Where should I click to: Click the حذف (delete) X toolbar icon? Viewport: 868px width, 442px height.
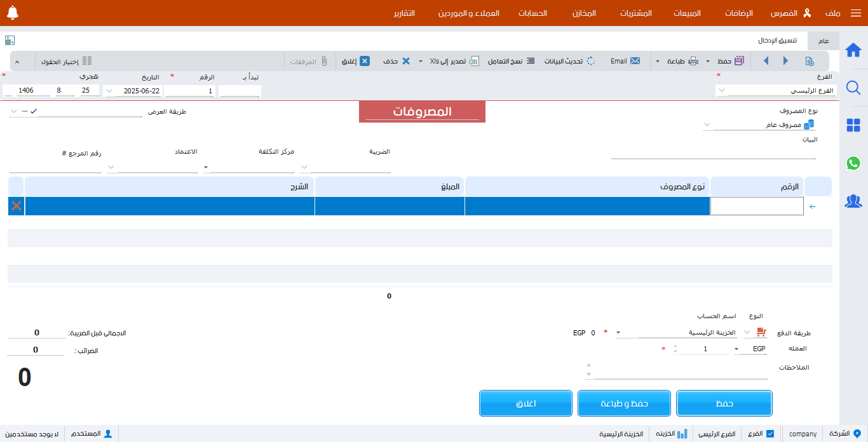(406, 61)
